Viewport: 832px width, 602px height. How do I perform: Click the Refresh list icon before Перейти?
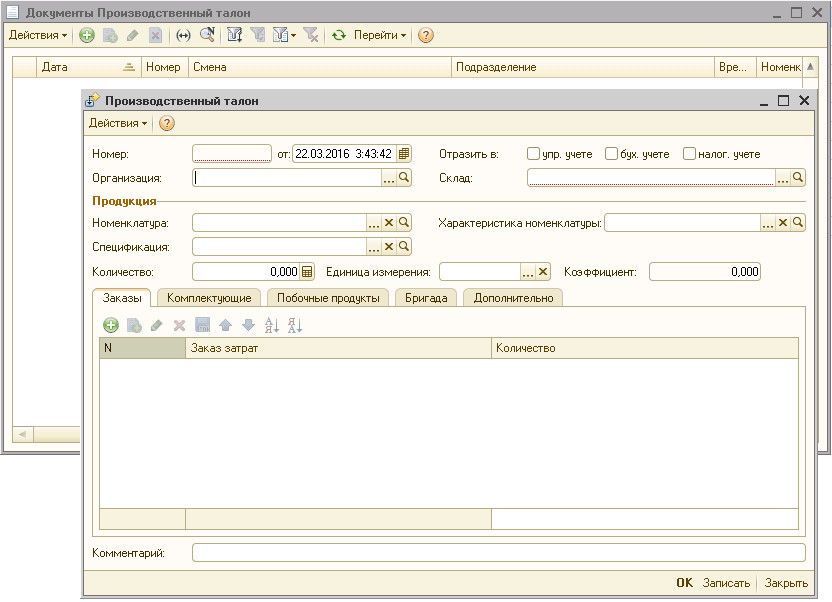point(339,35)
